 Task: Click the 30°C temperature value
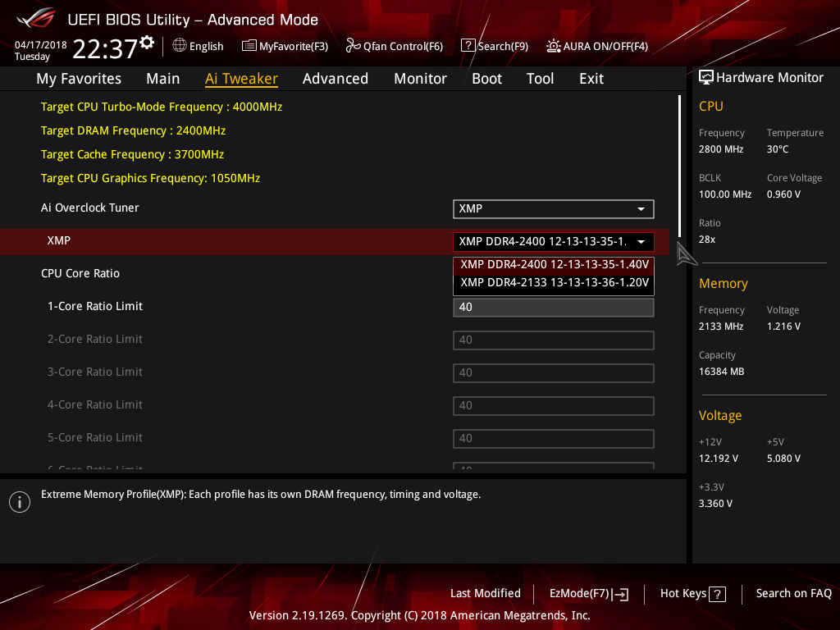[x=778, y=149]
